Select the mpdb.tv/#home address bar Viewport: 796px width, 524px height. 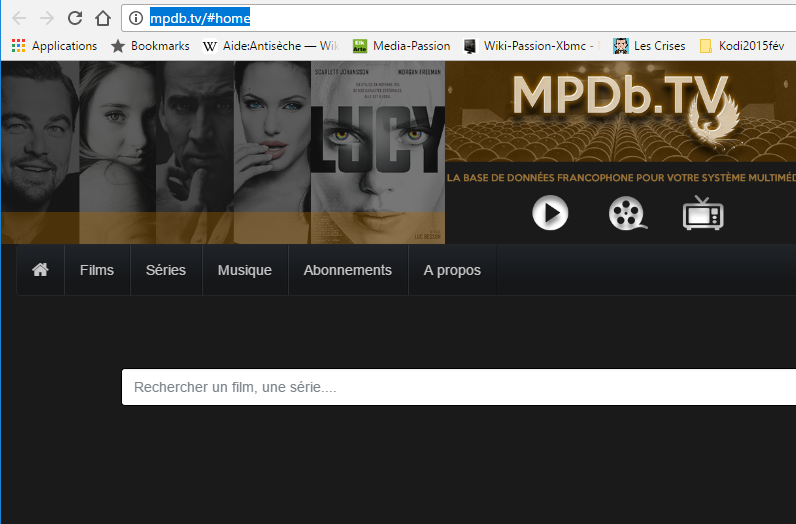coord(458,18)
